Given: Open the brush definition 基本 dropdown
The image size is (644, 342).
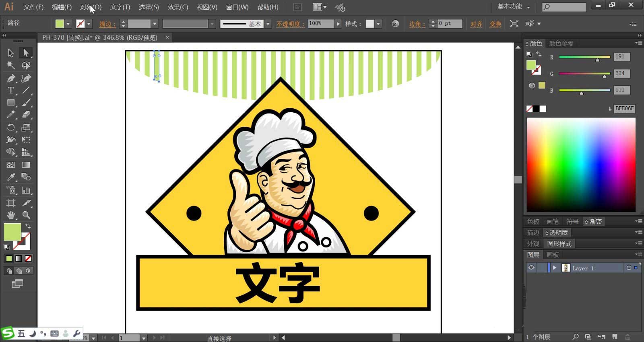Looking at the screenshot, I should (x=268, y=24).
